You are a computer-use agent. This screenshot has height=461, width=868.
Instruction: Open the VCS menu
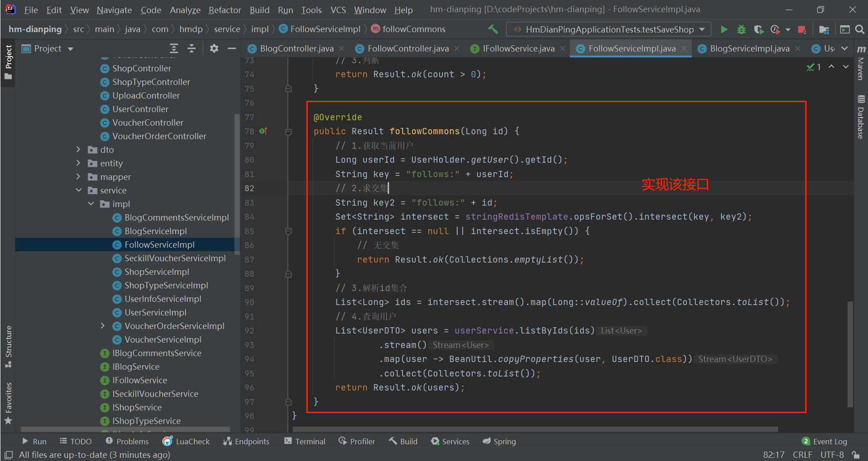click(338, 9)
